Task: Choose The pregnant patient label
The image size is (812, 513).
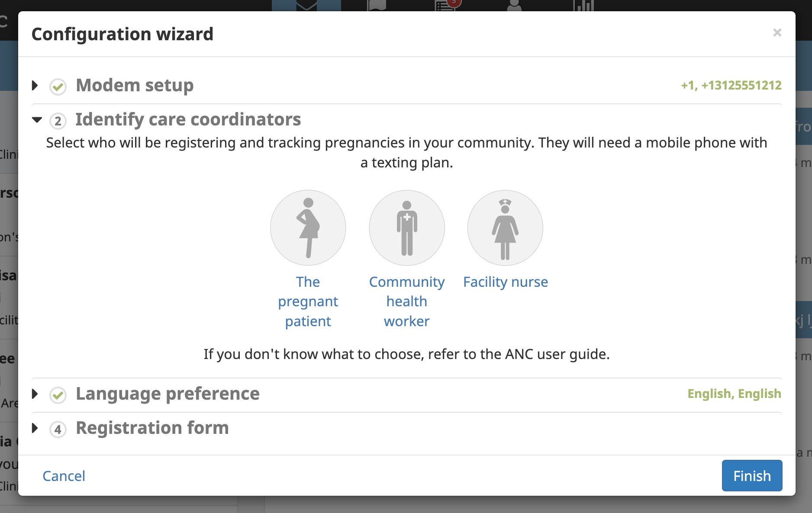Action: [x=308, y=301]
